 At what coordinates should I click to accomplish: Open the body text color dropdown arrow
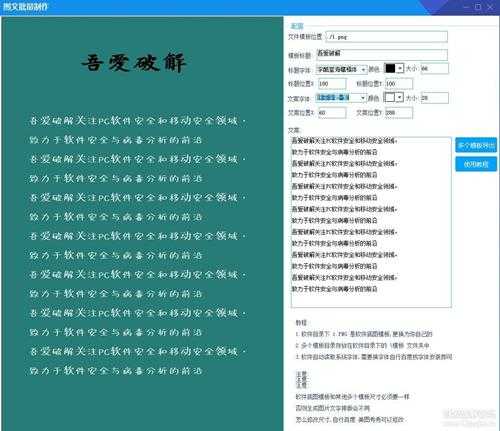point(400,97)
